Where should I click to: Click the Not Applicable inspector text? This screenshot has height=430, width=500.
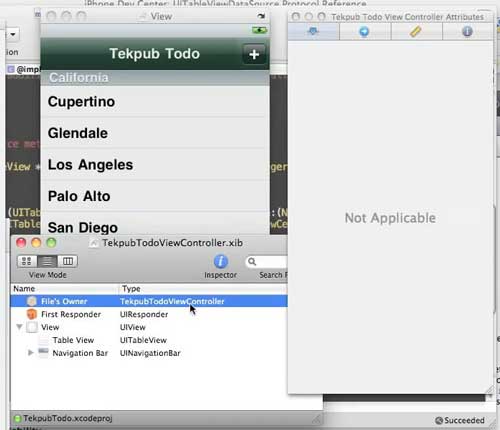[x=390, y=218]
